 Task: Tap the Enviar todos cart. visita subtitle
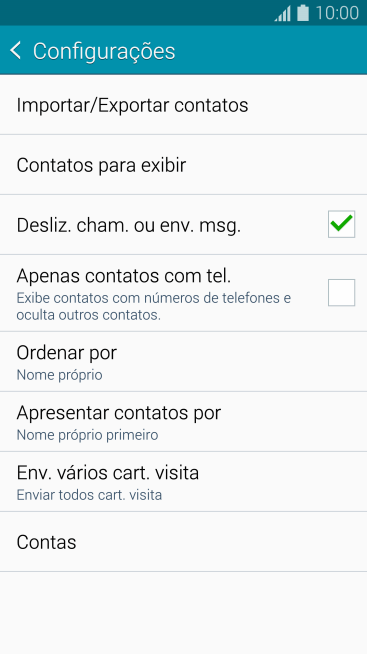[89, 495]
